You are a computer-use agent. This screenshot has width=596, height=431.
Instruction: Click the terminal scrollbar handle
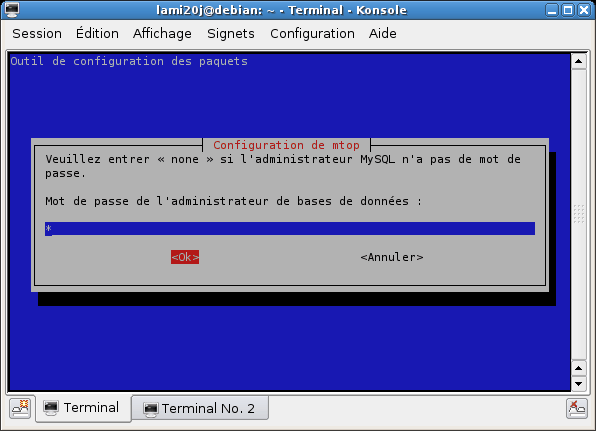[579, 214]
